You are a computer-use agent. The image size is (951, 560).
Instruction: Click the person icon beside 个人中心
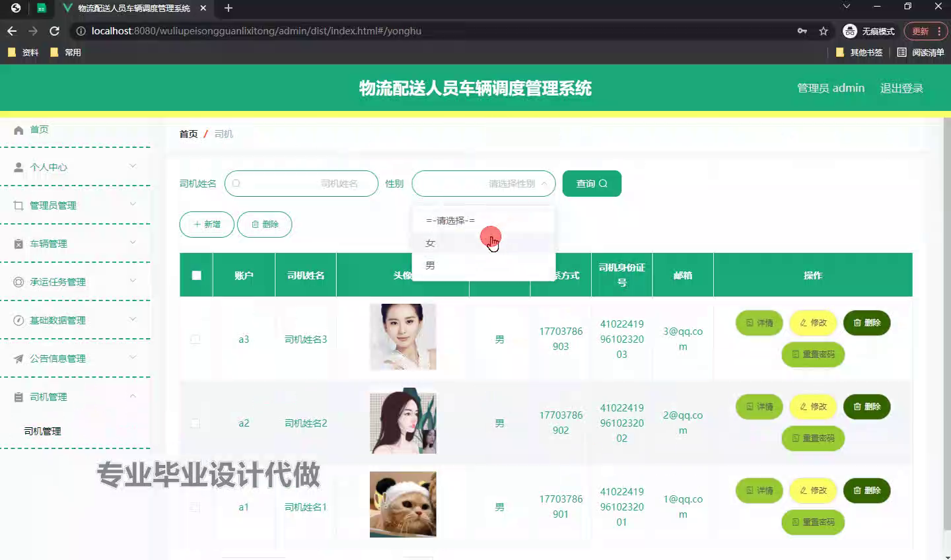18,168
